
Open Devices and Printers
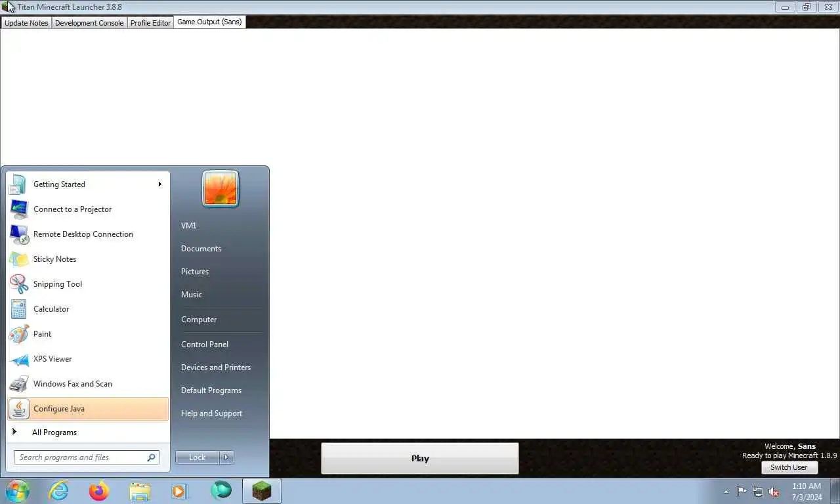coord(216,367)
